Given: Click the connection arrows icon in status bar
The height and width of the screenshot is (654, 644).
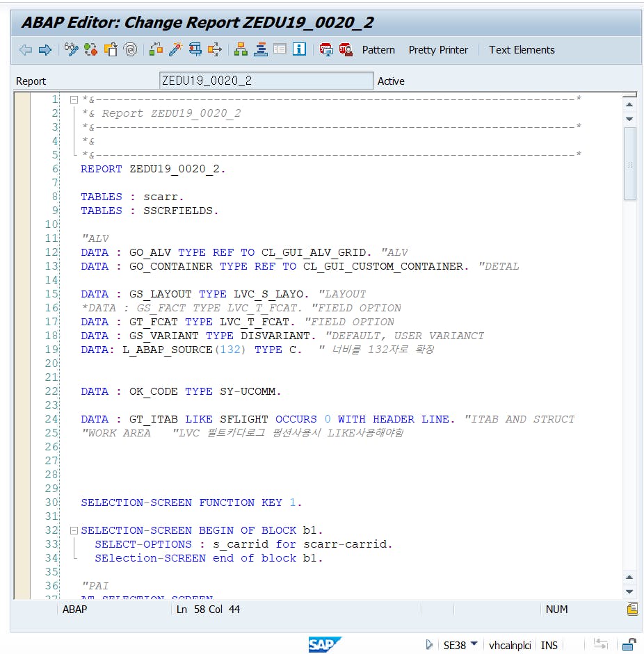Looking at the screenshot, I should (x=601, y=644).
